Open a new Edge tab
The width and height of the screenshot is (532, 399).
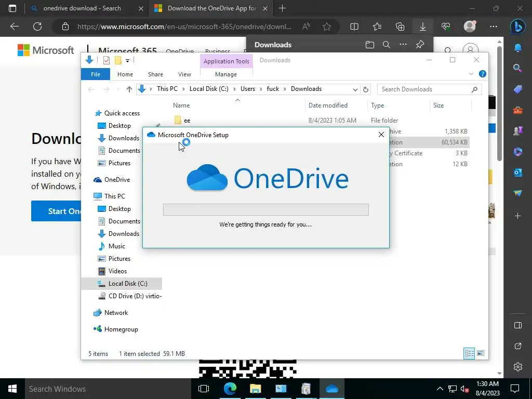pyautogui.click(x=282, y=8)
